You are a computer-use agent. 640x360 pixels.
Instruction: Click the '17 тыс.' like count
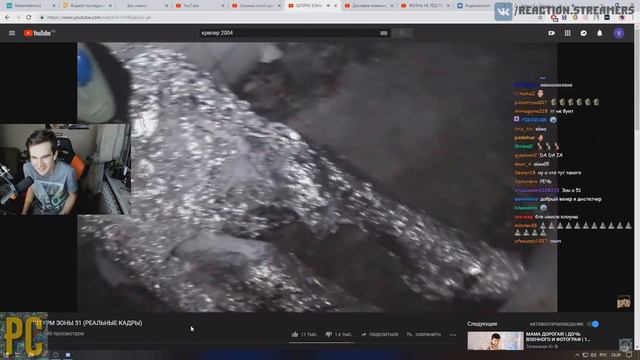coord(309,334)
